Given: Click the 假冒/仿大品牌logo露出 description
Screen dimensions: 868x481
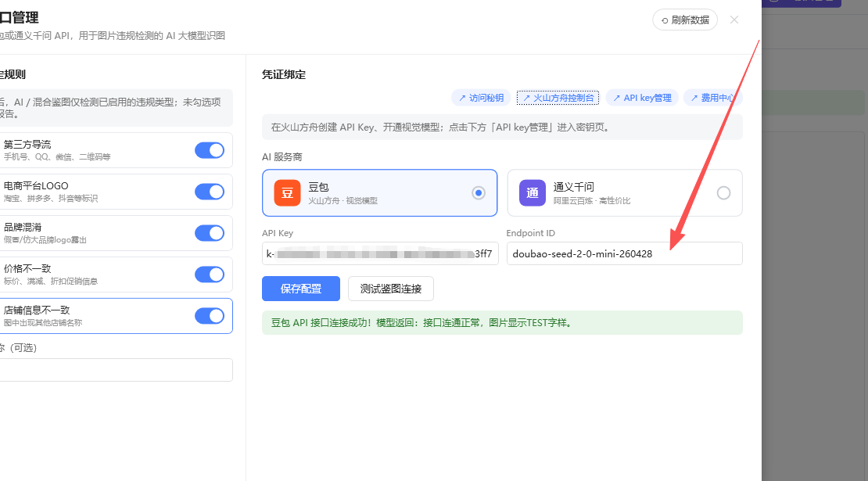Looking at the screenshot, I should coord(45,240).
